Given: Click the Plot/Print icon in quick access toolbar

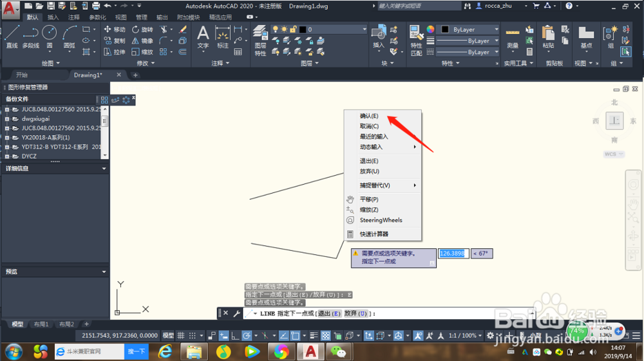Looking at the screenshot, I should click(96, 6).
